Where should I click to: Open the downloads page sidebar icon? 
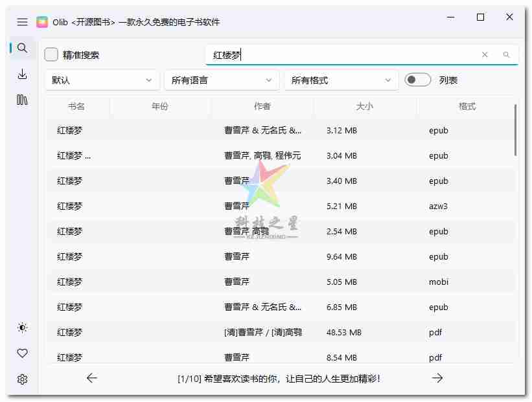click(22, 74)
